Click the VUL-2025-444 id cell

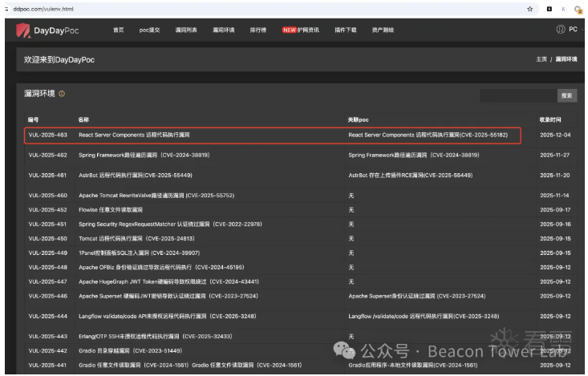pos(47,317)
